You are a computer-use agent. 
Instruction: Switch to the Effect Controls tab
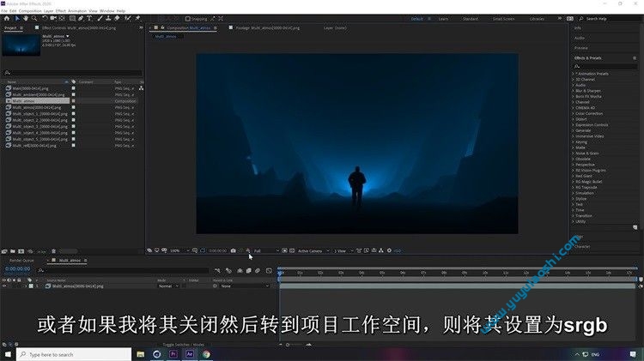point(79,28)
